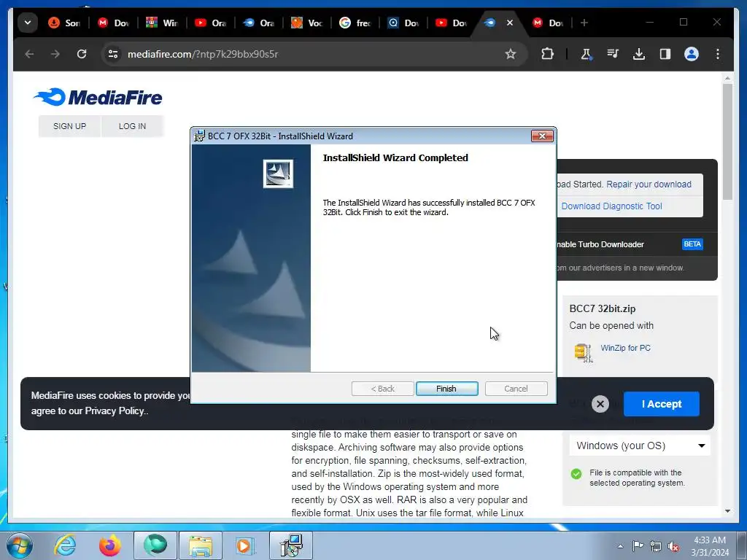Bookmark this page with the star icon

(510, 54)
